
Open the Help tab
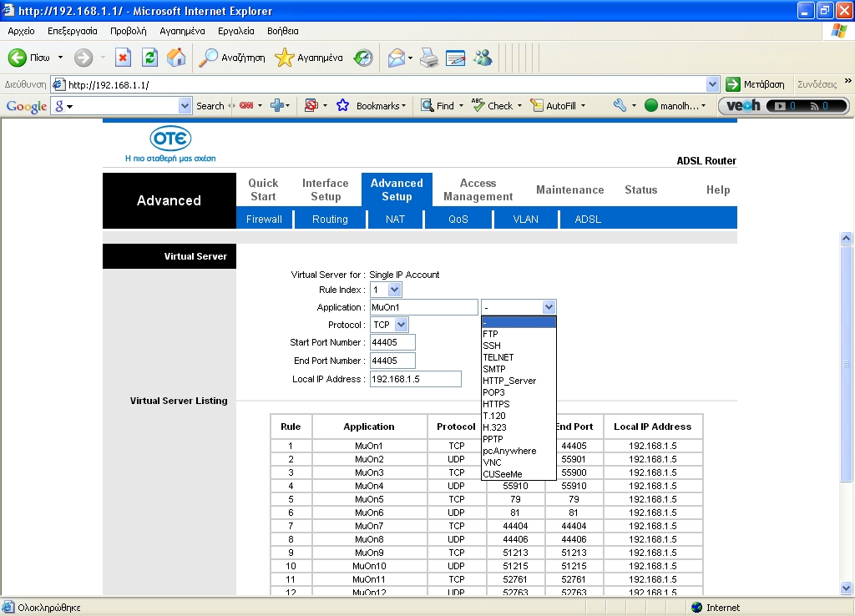717,189
